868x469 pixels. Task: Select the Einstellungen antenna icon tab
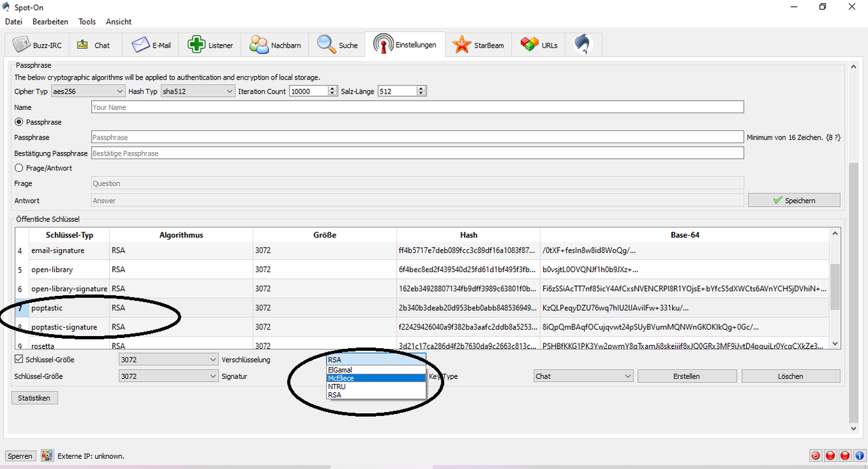405,44
